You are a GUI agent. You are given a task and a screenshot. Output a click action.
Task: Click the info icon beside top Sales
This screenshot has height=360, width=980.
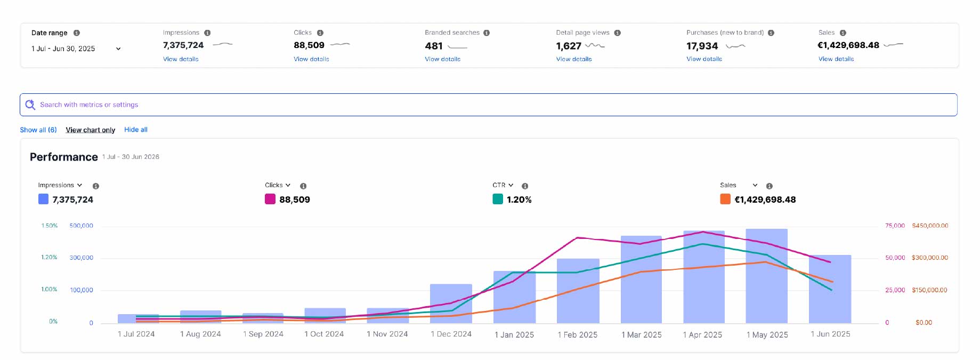point(843,33)
